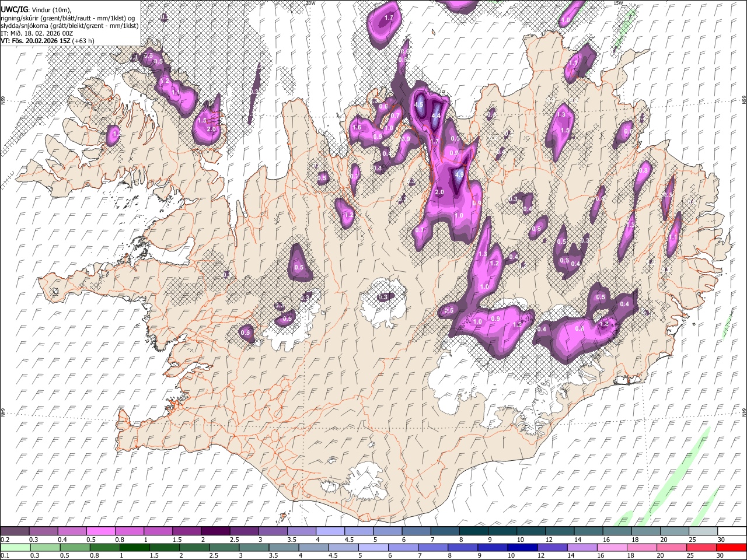The height and width of the screenshot is (560, 747).
Task: Click the 'rigning/skúrir' description line
Action: click(68, 17)
